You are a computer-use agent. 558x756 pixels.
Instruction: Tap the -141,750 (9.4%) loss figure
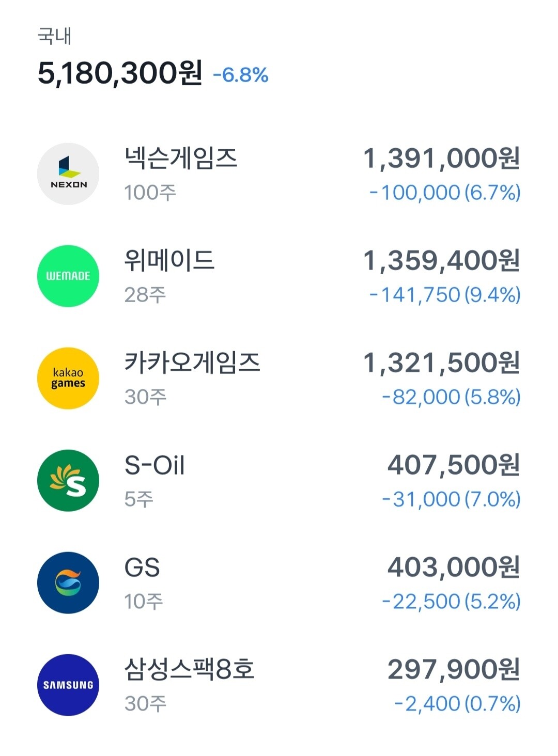(x=445, y=295)
